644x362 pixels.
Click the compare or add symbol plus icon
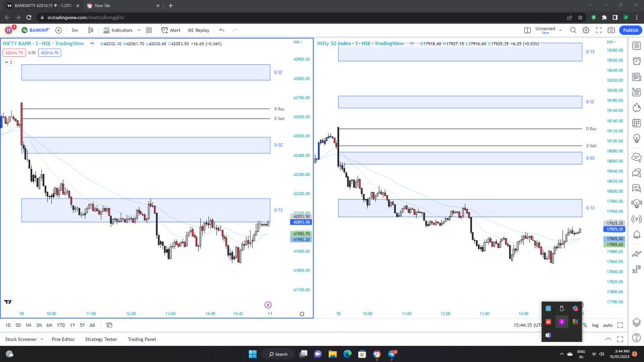coord(58,31)
